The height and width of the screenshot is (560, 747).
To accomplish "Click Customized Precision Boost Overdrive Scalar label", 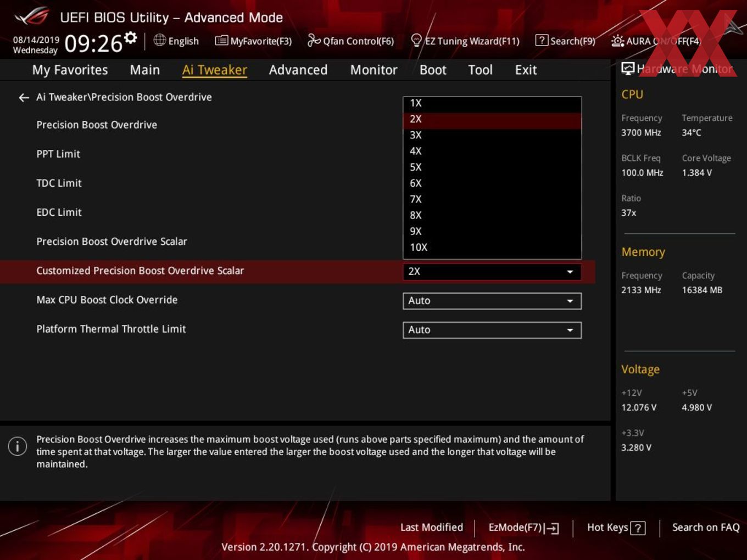I will (x=140, y=271).
